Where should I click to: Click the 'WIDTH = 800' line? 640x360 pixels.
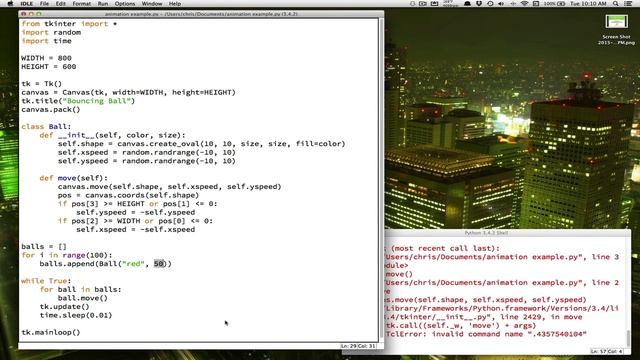pyautogui.click(x=47, y=58)
